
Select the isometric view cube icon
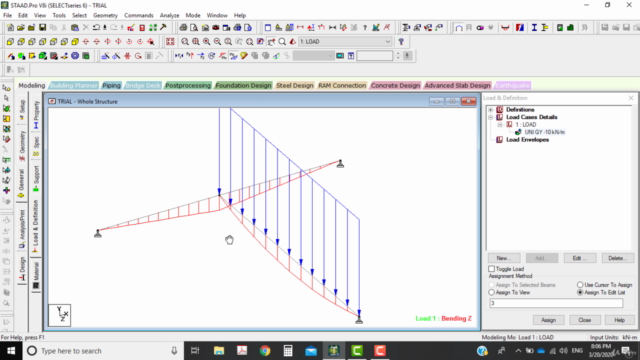point(75,42)
